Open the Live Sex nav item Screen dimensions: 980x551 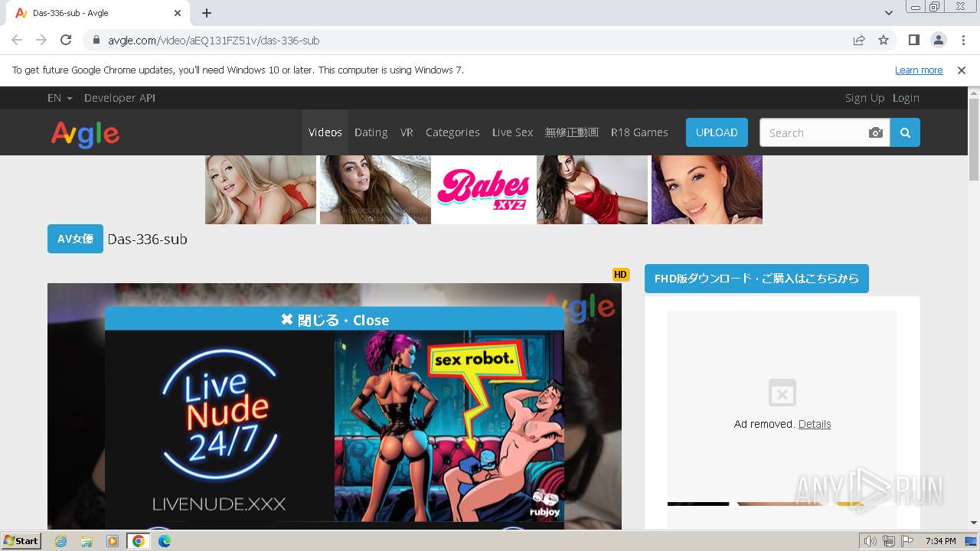pyautogui.click(x=512, y=132)
